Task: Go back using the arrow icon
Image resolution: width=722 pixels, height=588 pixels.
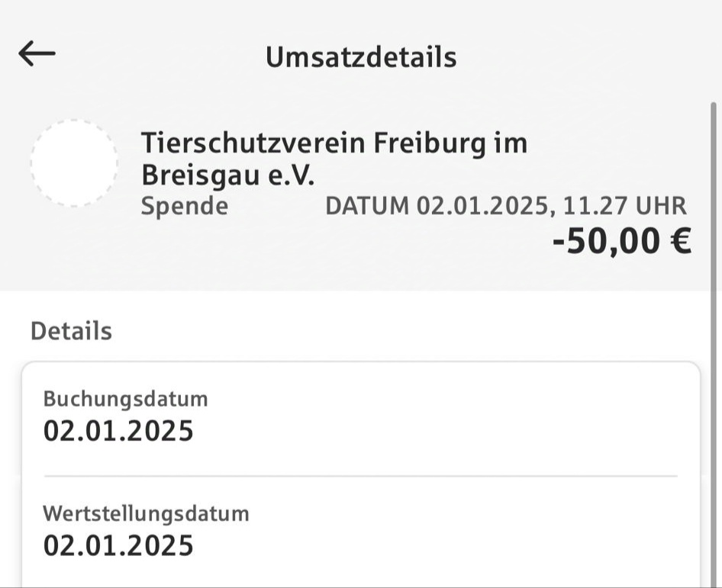Action: (x=37, y=53)
